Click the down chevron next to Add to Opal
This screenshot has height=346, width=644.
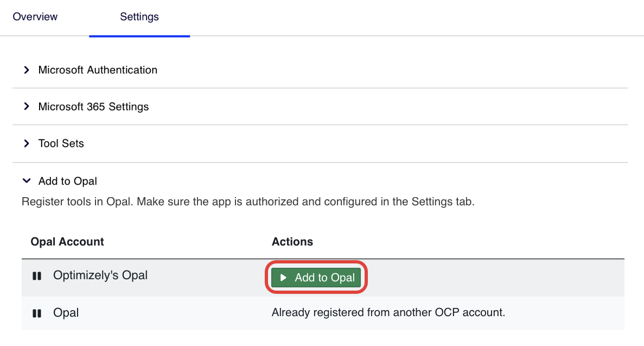[26, 181]
